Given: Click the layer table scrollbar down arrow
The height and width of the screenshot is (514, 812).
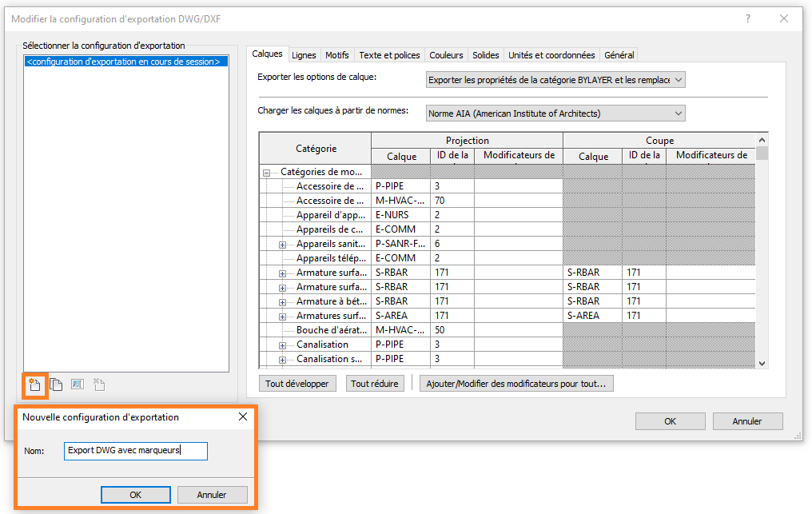Looking at the screenshot, I should tap(762, 363).
